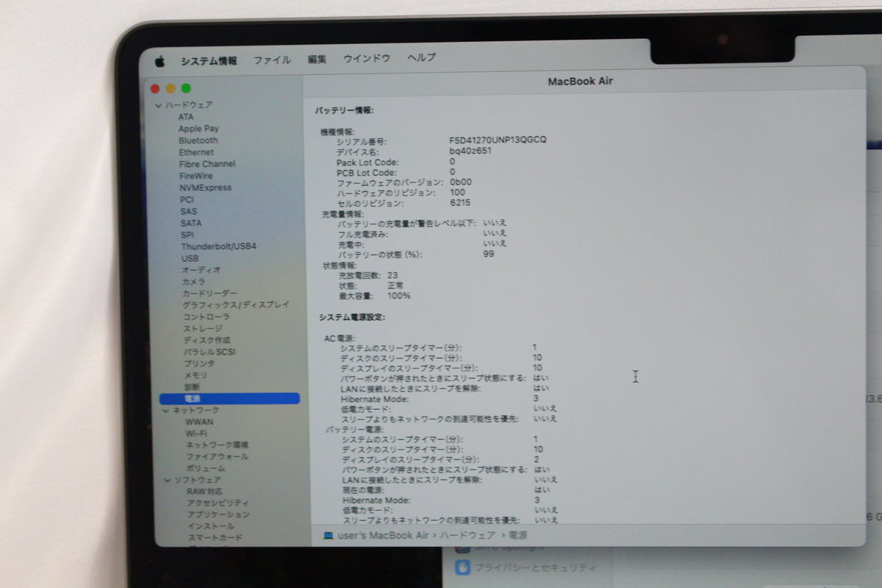This screenshot has width=882, height=588.
Task: Click the バッテリー情報 heading
Action: pyautogui.click(x=345, y=110)
